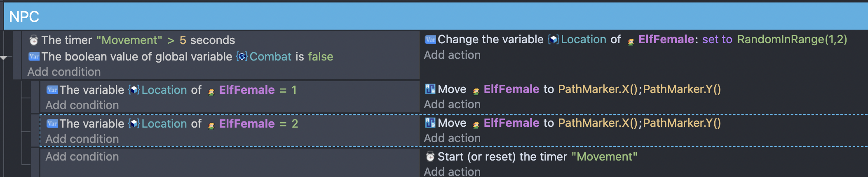Click the ElfFemale object in Location = 2 condition
The height and width of the screenshot is (177, 868).
247,123
